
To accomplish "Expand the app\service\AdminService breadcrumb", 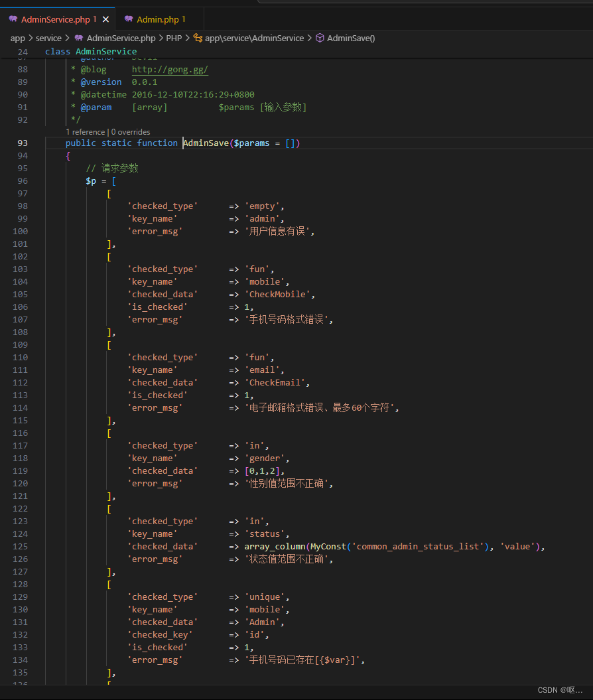I will pos(254,38).
